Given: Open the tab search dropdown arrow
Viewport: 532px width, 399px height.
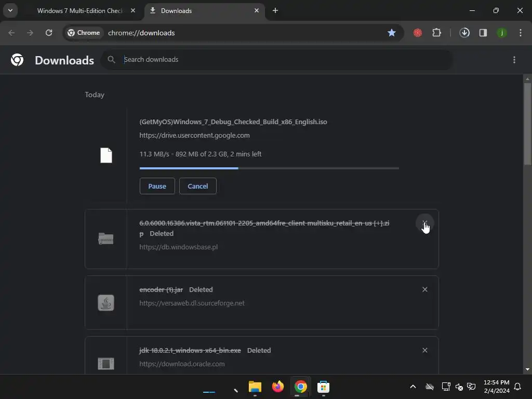Looking at the screenshot, I should coord(10,10).
